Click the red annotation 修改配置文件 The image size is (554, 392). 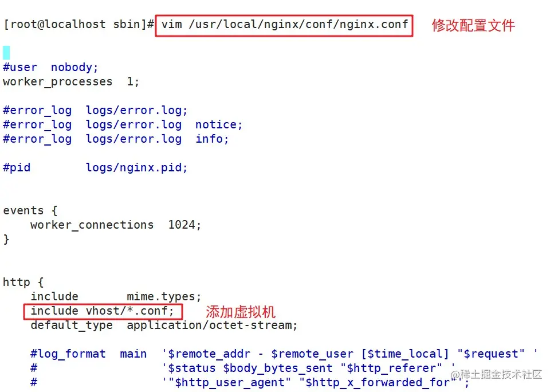pyautogui.click(x=473, y=25)
